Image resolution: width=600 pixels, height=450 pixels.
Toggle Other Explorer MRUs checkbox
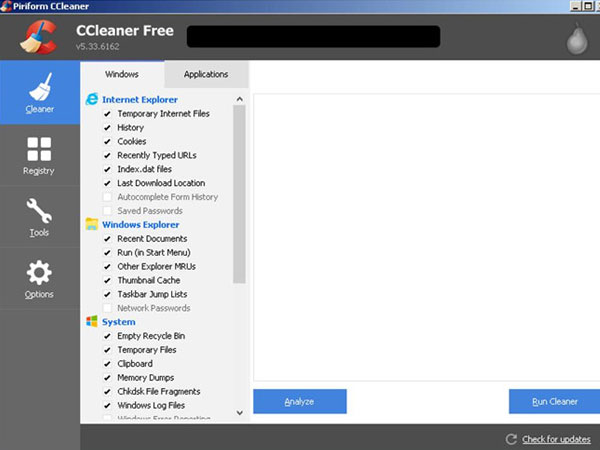point(108,266)
